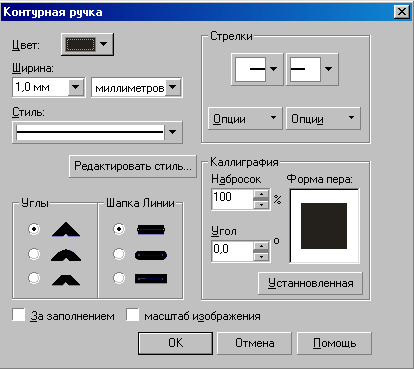
Task: Open the Цвет color dropdown arrow
Action: pyautogui.click(x=104, y=44)
